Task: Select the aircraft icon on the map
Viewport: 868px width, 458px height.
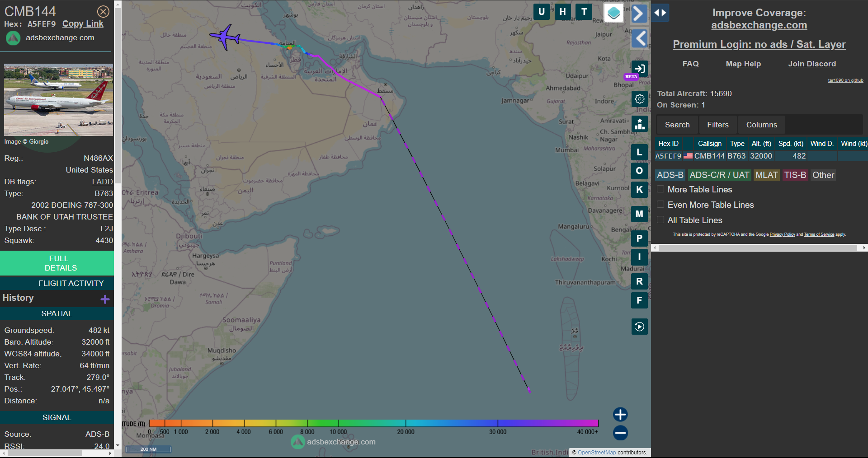Action: [225, 37]
